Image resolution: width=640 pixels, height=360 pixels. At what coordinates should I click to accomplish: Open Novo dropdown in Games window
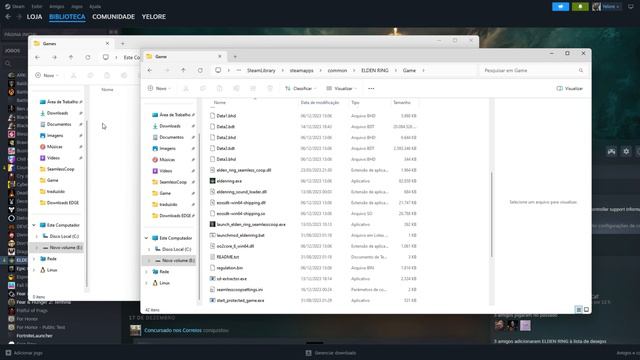tap(47, 76)
